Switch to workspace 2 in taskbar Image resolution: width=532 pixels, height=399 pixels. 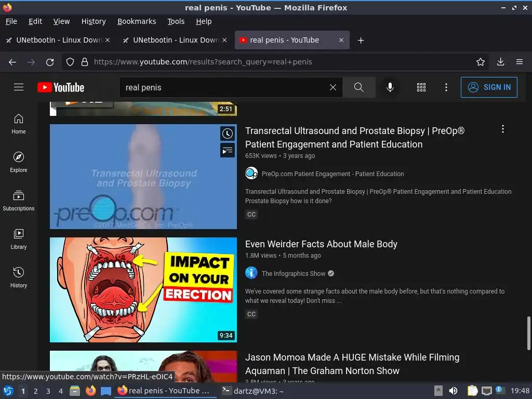pos(36,391)
